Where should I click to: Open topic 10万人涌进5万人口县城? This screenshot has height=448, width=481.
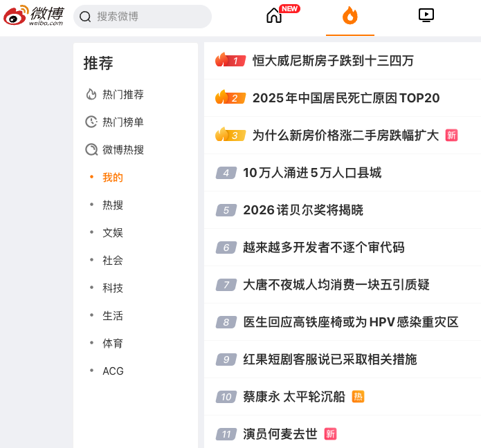[x=312, y=173]
